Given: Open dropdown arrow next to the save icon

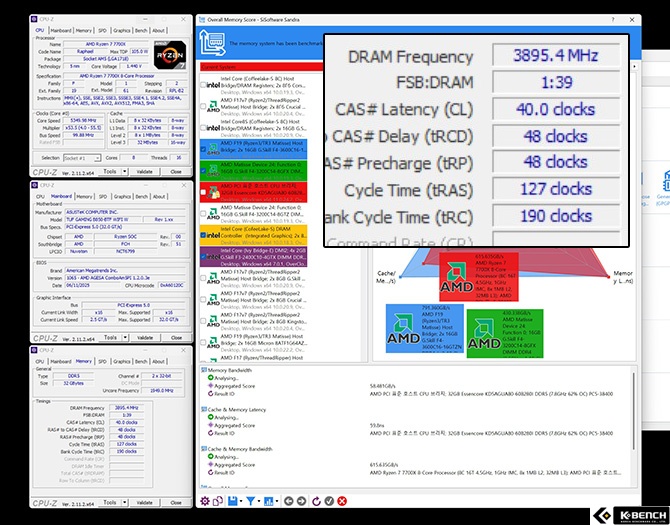Looking at the screenshot, I should click(x=241, y=502).
